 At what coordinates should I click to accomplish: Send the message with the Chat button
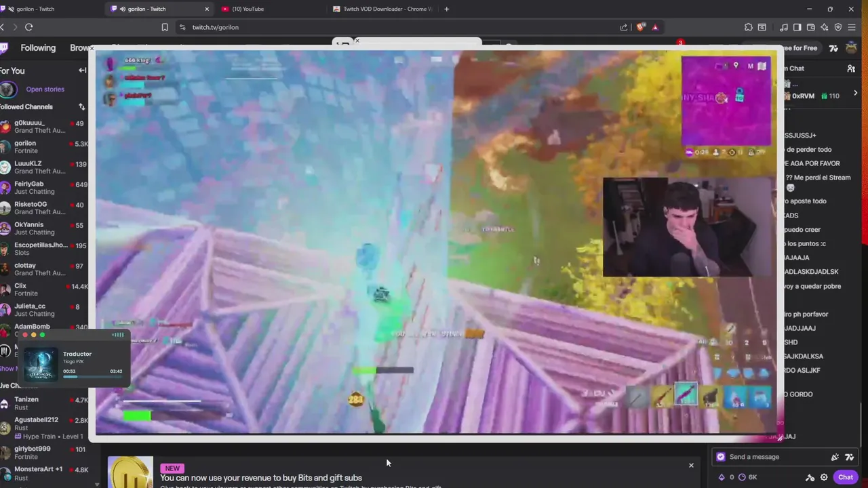845,477
